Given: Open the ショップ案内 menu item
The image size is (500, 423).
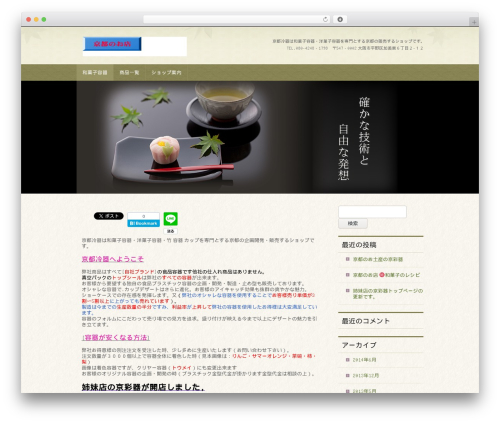Looking at the screenshot, I should click(166, 72).
